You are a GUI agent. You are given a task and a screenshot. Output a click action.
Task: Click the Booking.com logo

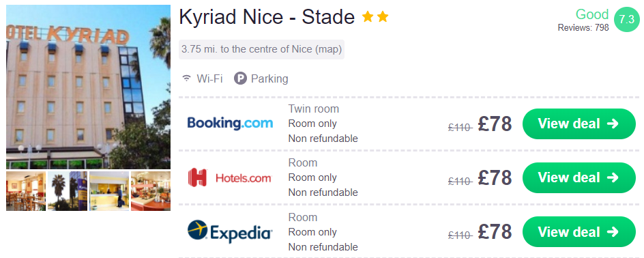point(230,124)
